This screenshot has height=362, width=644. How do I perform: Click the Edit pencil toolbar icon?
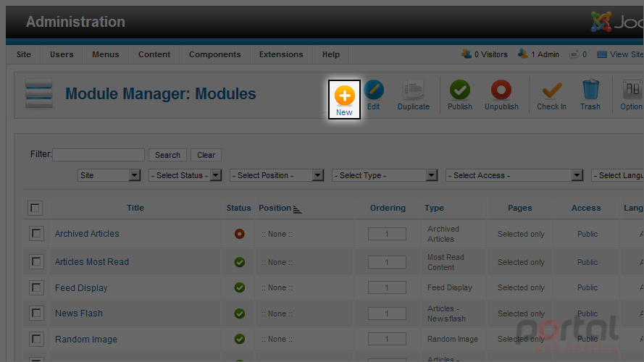[x=374, y=90]
